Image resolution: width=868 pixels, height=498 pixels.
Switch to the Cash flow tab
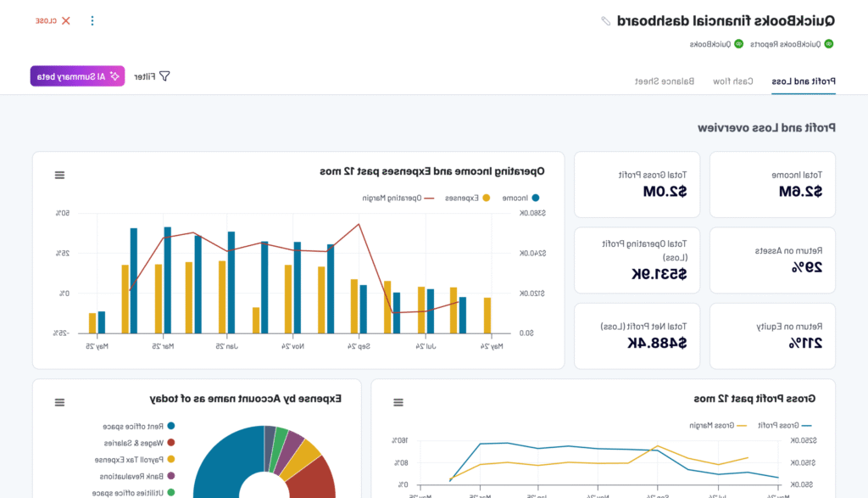[x=732, y=81]
